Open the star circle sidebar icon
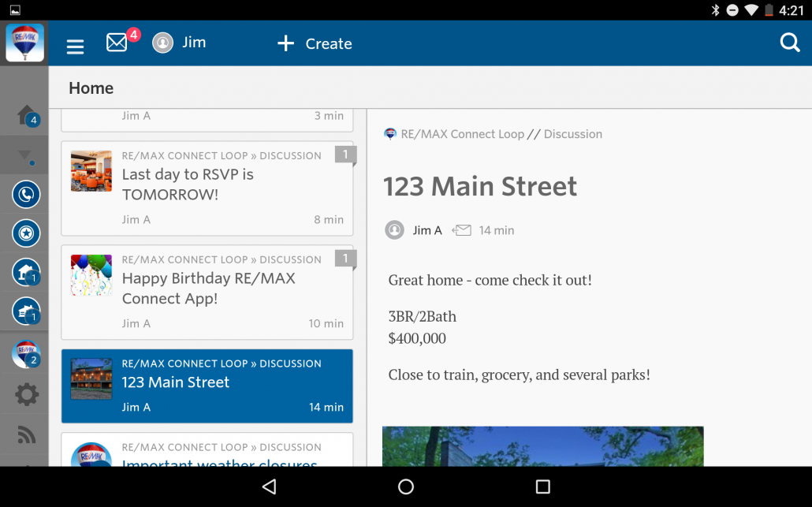 coord(26,233)
